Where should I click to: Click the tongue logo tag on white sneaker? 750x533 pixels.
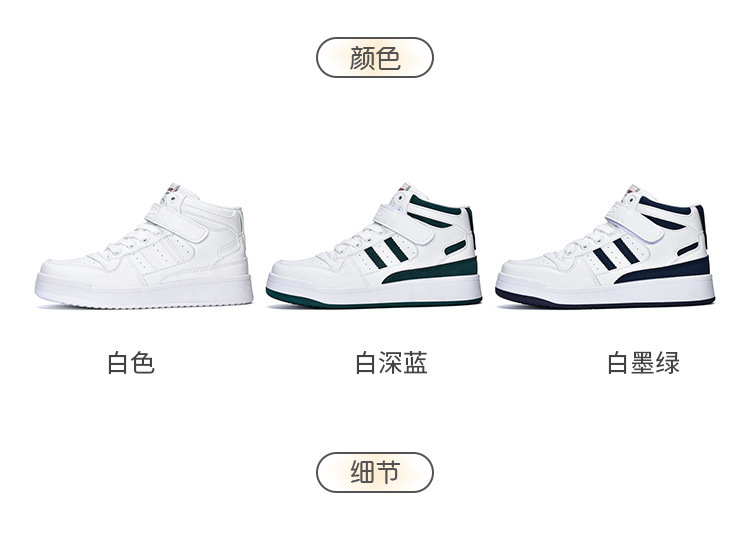pyautogui.click(x=174, y=188)
